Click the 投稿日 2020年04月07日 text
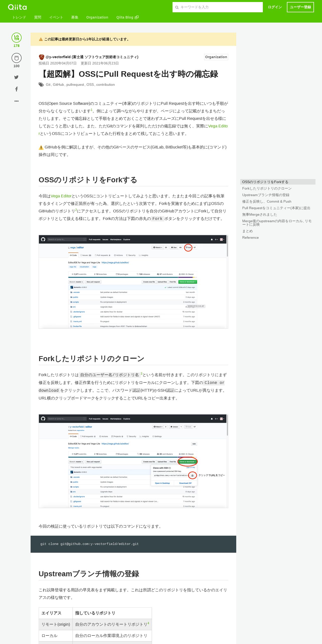The width and height of the screenshot is (322, 644). 57,63
